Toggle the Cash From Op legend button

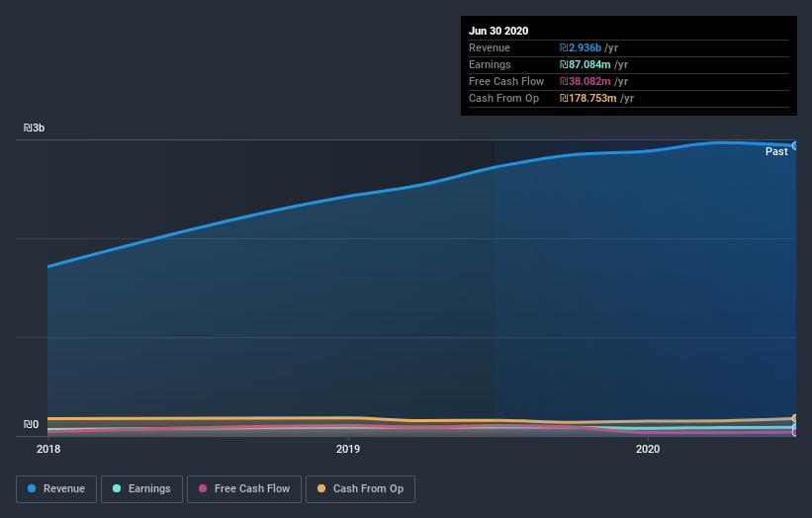[360, 489]
